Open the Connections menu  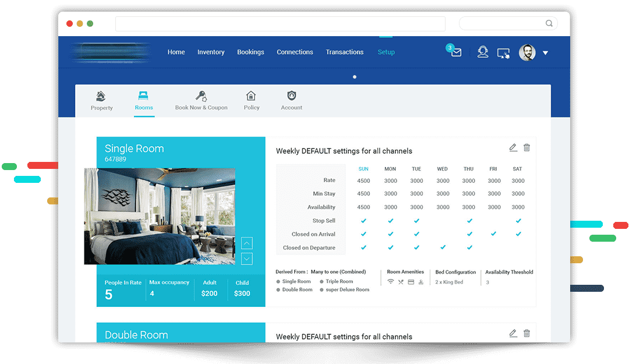pyautogui.click(x=295, y=52)
